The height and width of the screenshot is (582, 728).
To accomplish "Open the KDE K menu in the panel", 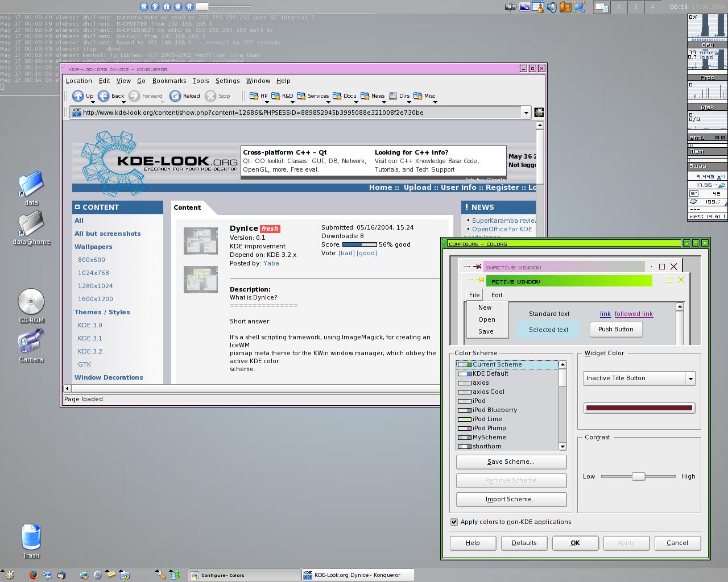I will click(x=9, y=575).
